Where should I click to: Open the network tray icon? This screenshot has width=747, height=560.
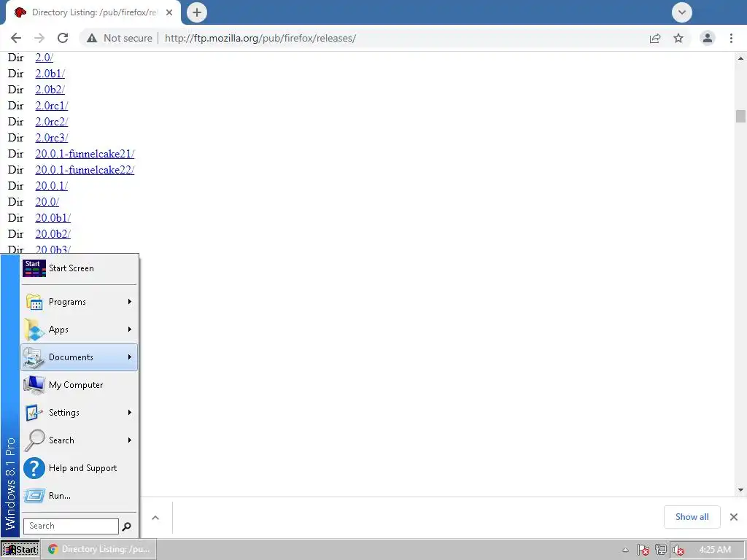pyautogui.click(x=660, y=550)
